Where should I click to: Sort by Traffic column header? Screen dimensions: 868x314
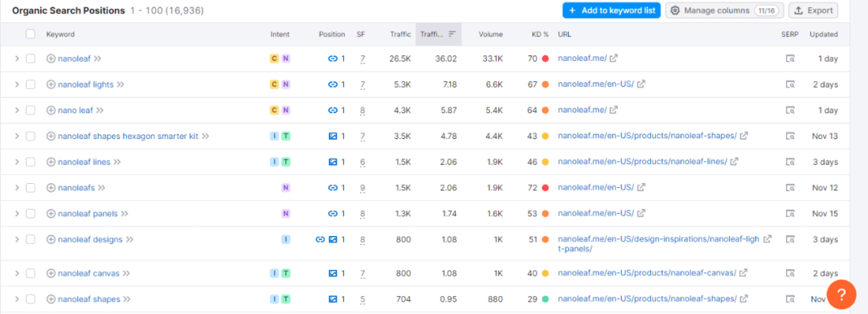[x=400, y=35]
